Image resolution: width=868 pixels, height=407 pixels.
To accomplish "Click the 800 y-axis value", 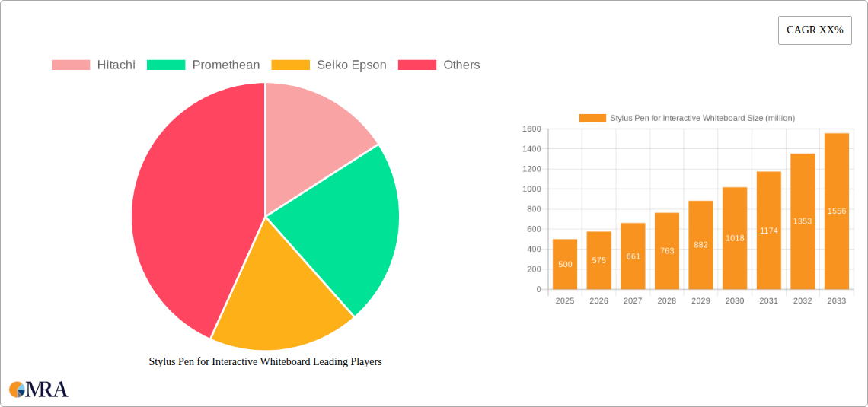I will 534,209.
